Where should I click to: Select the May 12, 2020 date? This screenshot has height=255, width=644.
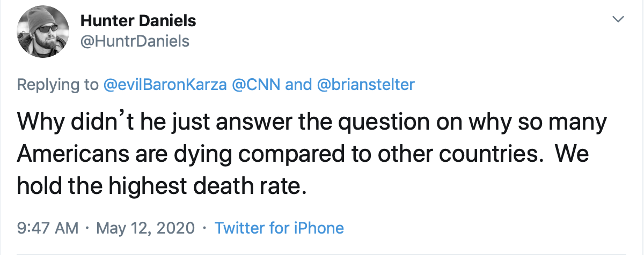(145, 228)
